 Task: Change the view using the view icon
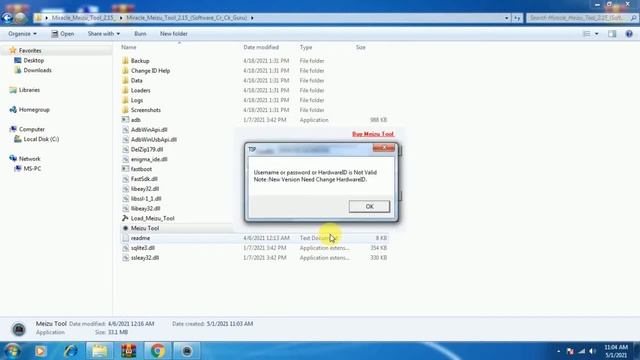[587, 34]
